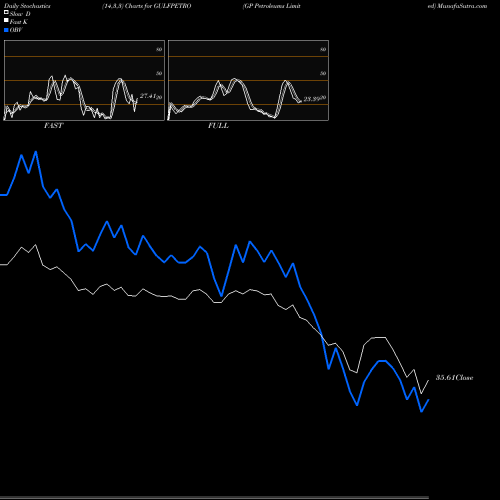The image size is (500, 500).
Task: Click the 50 level label in FAST chart
Action: point(159,73)
